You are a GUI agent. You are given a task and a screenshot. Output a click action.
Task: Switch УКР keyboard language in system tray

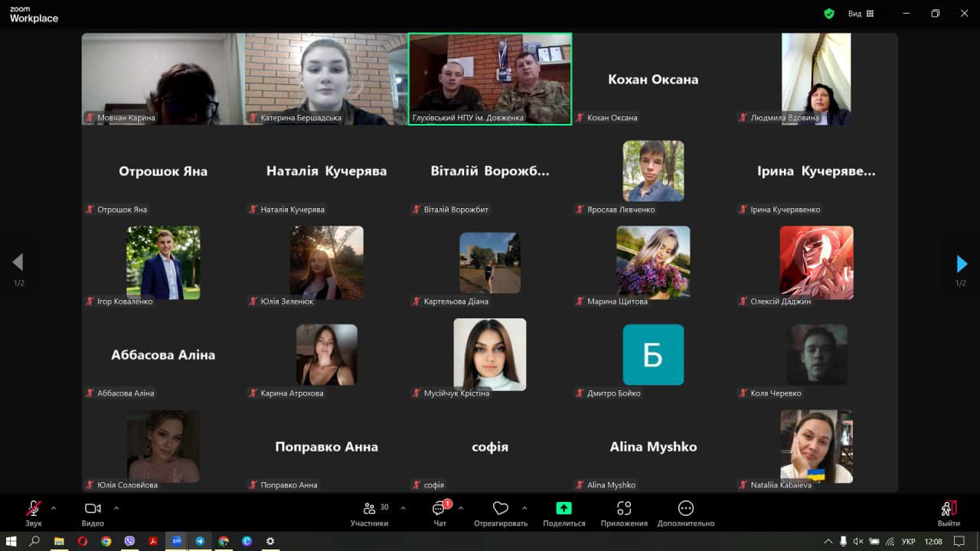click(x=909, y=541)
